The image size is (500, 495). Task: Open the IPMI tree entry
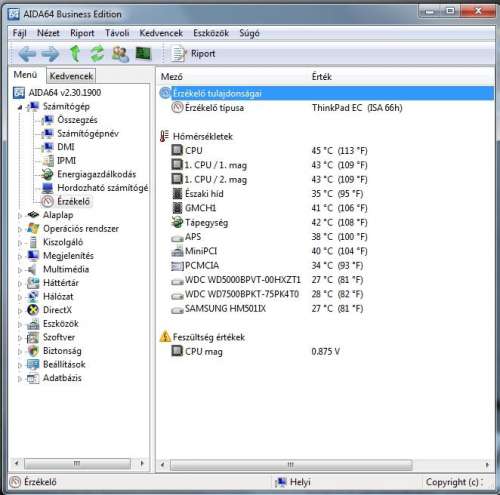66,161
